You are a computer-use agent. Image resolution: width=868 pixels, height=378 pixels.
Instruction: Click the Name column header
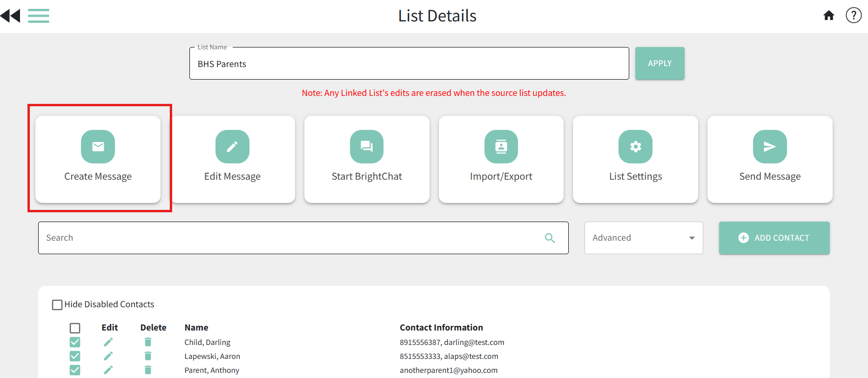click(196, 328)
